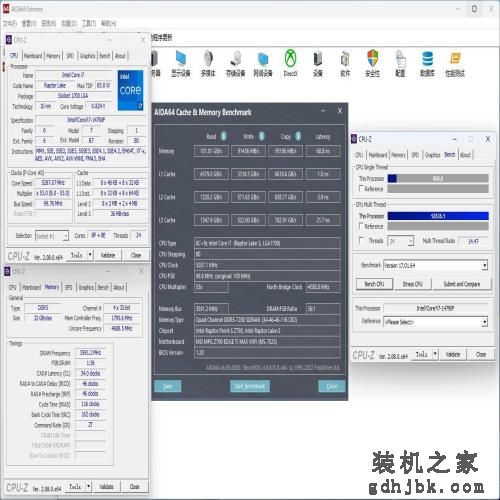500x500 pixels.
Task: Open the 文件(F) menu in AIDA64
Action: pos(10,23)
